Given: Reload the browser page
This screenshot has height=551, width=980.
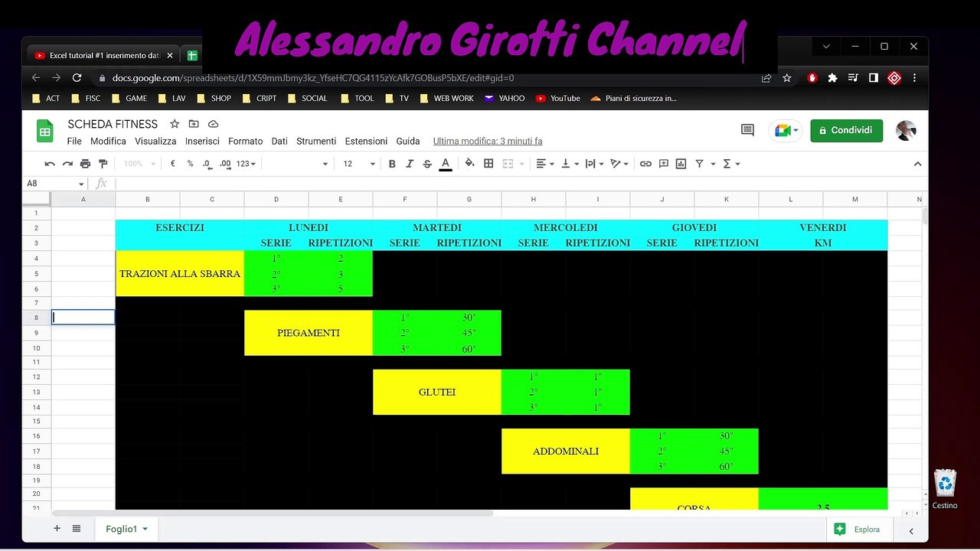Looking at the screenshot, I should point(77,78).
